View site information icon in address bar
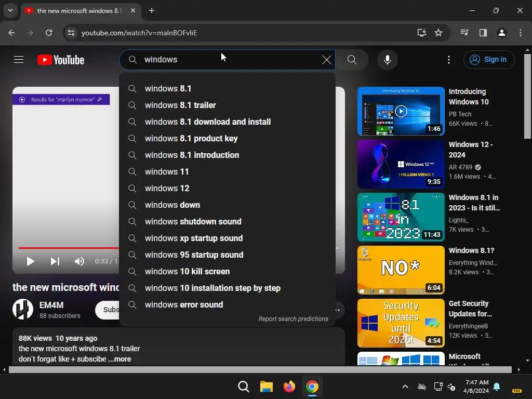Viewport: 532px width, 399px height. point(71,33)
